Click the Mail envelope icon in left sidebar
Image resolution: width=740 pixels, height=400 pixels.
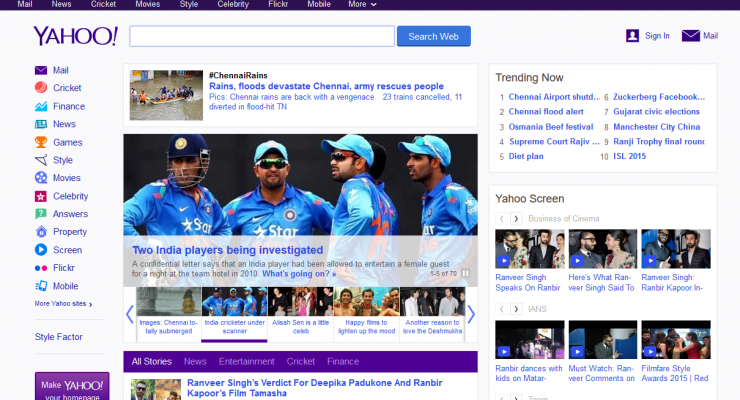[x=41, y=70]
